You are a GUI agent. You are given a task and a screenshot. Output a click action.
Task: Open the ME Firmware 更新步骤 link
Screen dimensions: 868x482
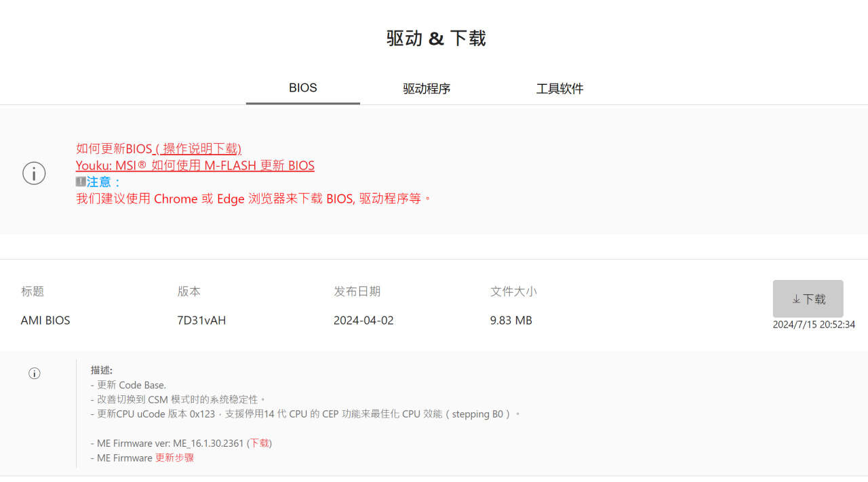pos(175,458)
